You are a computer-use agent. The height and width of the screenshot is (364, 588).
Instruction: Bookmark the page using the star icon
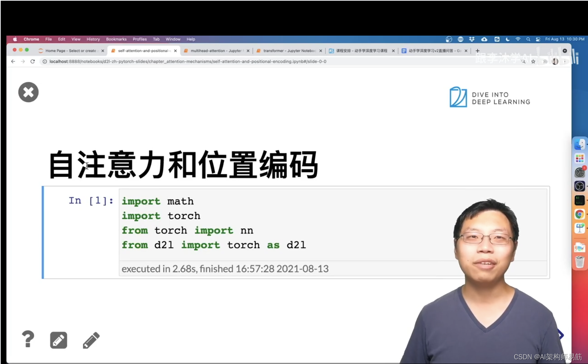click(x=533, y=61)
